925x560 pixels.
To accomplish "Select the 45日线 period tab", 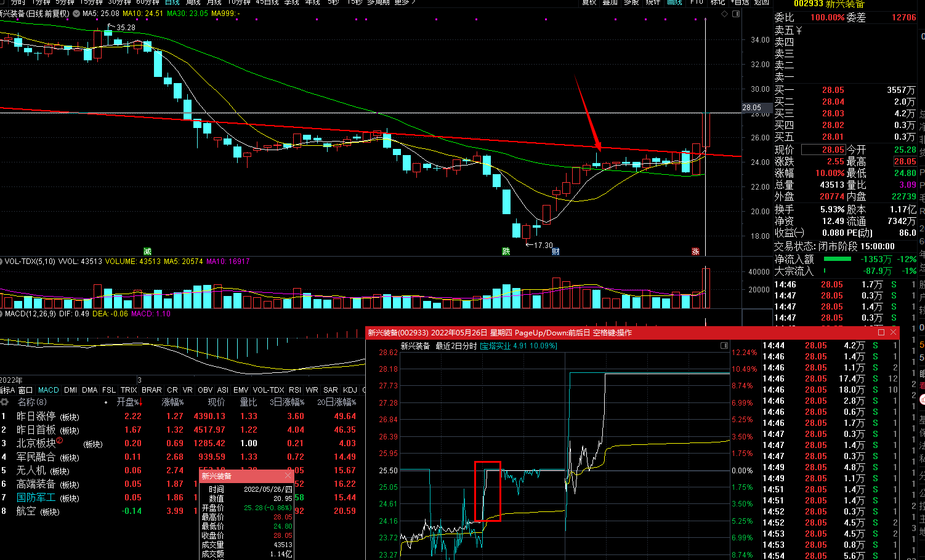I will point(267,2).
